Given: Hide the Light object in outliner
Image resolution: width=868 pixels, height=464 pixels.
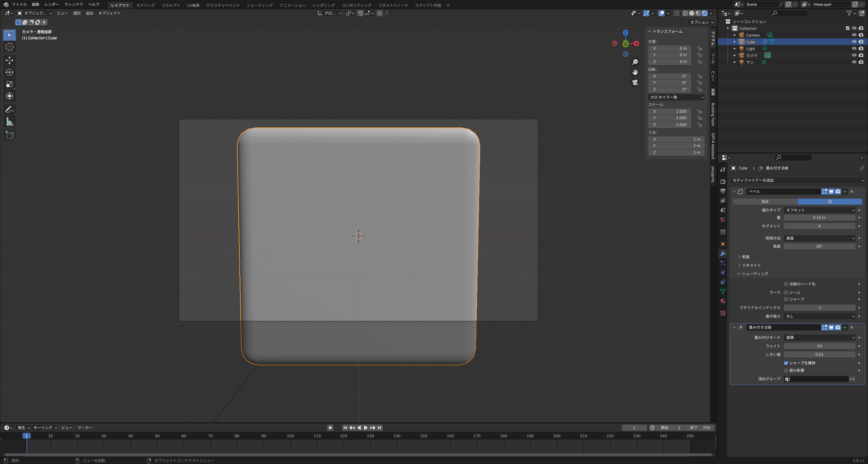Looking at the screenshot, I should tap(854, 48).
